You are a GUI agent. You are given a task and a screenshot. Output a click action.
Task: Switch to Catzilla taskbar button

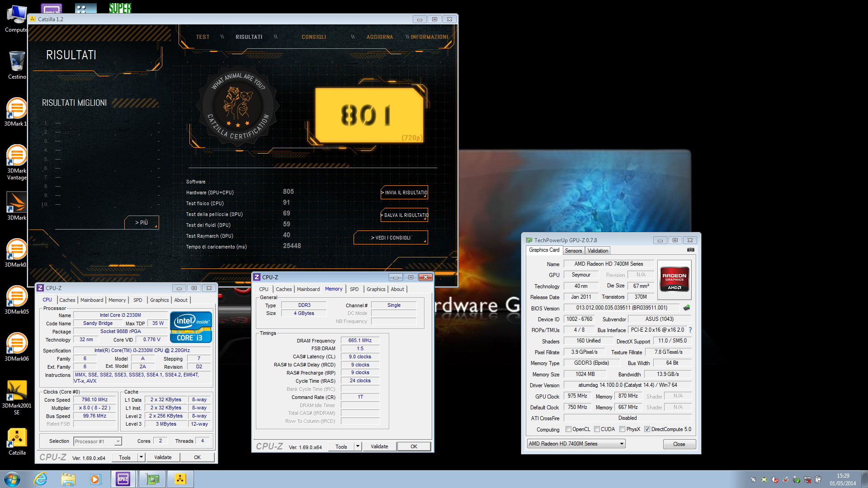pos(180,479)
